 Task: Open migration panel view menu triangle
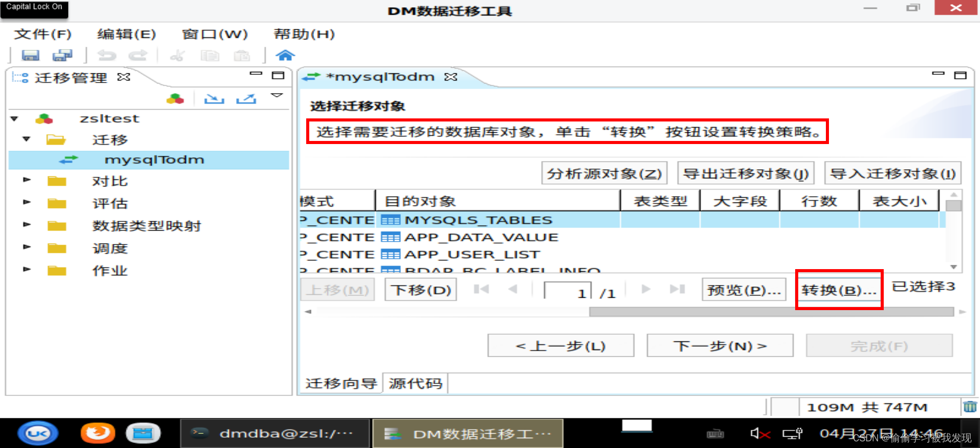277,95
